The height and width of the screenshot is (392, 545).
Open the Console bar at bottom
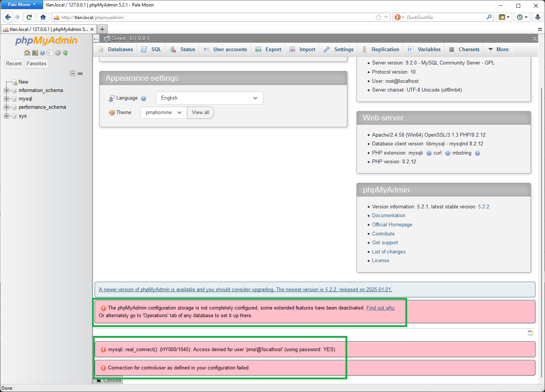[108, 381]
